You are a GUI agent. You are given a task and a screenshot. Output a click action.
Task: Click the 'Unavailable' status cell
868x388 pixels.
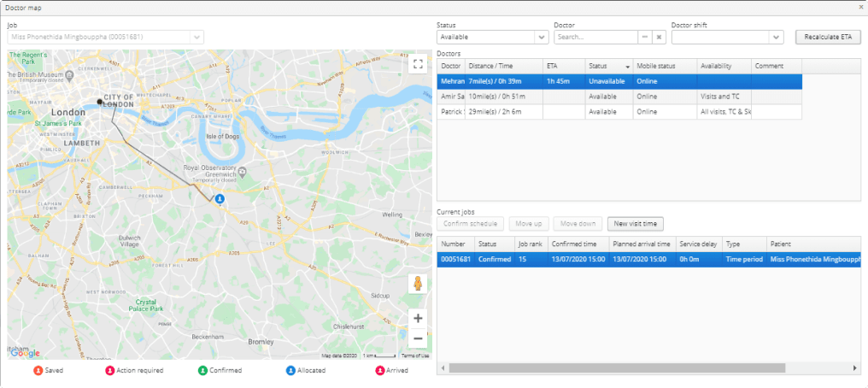[x=609, y=81]
